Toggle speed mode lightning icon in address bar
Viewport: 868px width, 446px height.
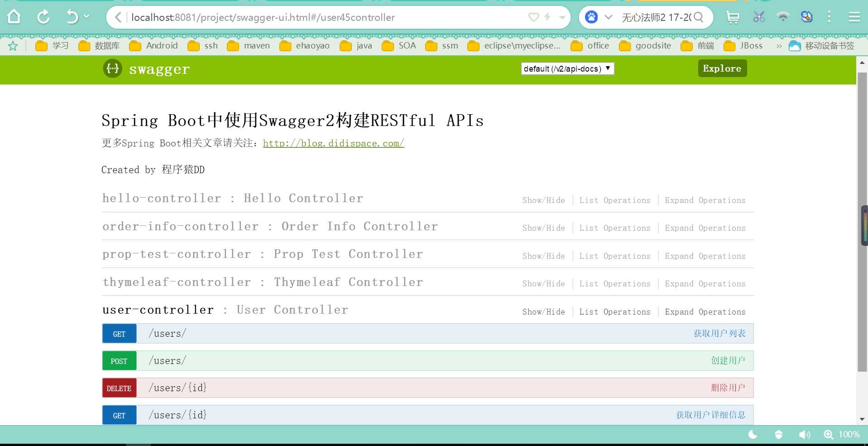[547, 17]
